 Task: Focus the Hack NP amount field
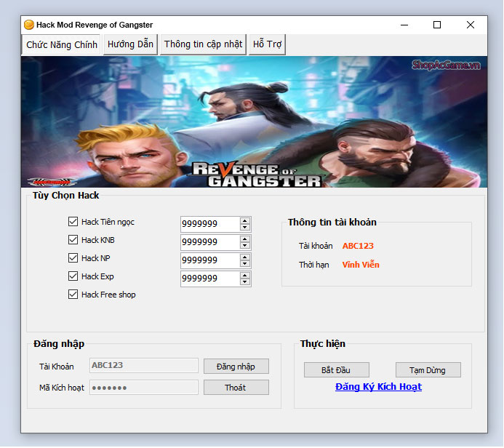[210, 260]
